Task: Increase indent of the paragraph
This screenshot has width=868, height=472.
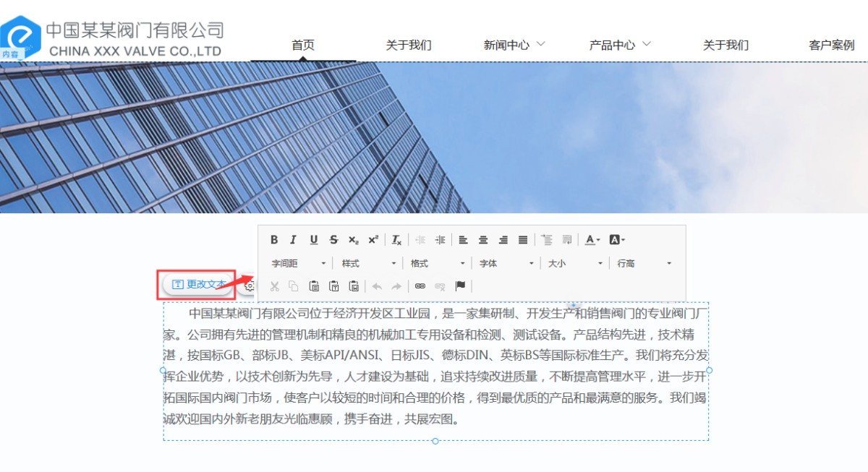Action: [x=440, y=240]
